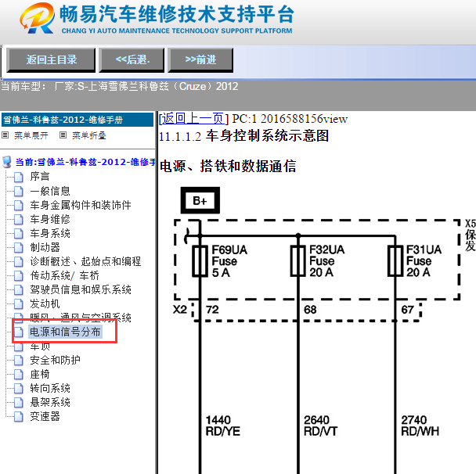This screenshot has width=476, height=474.
Task: Open the 序言 tree item
Action: pyautogui.click(x=39, y=177)
